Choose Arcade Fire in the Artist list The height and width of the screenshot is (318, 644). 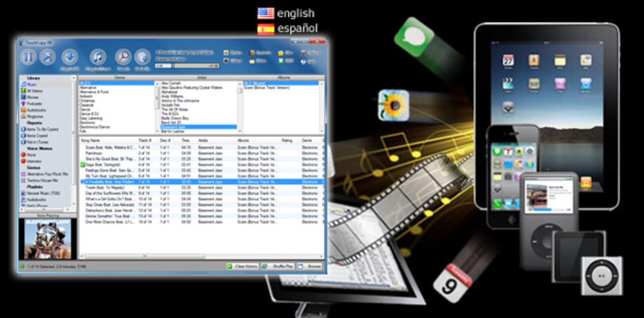click(170, 105)
